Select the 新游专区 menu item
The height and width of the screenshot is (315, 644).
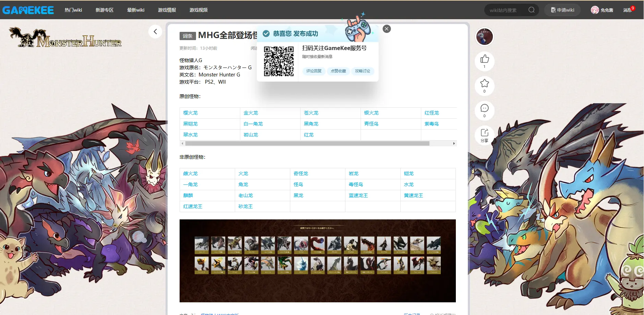click(x=105, y=10)
